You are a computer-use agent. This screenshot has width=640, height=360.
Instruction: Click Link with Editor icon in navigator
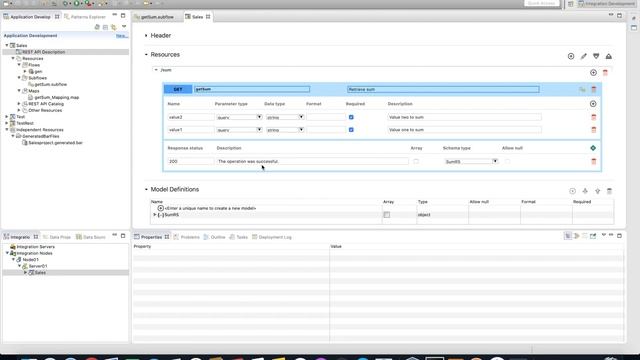(113, 27)
